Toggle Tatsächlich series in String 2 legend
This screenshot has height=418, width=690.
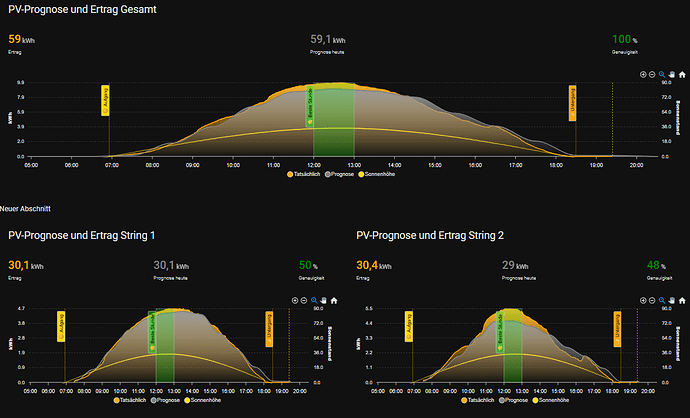point(478,400)
